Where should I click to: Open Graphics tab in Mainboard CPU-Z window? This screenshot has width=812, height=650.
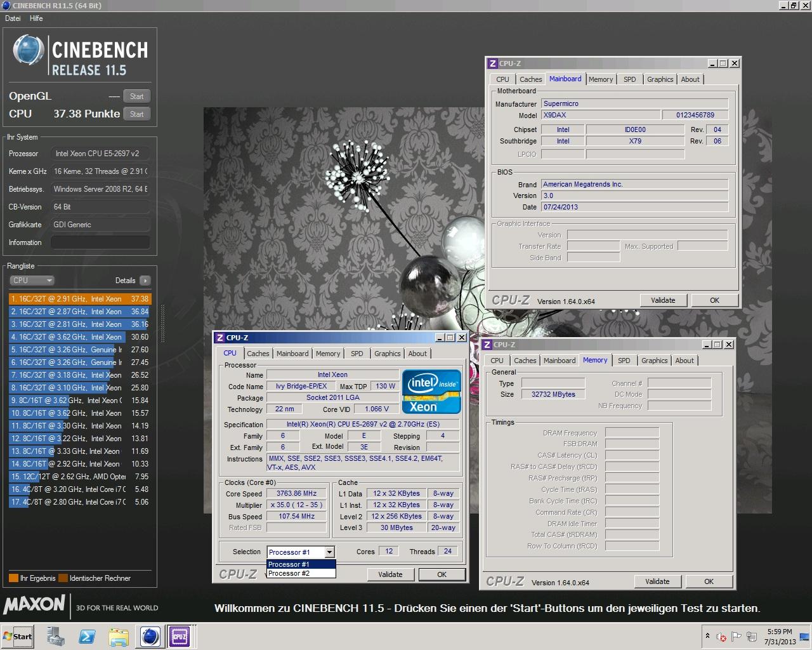pyautogui.click(x=660, y=79)
